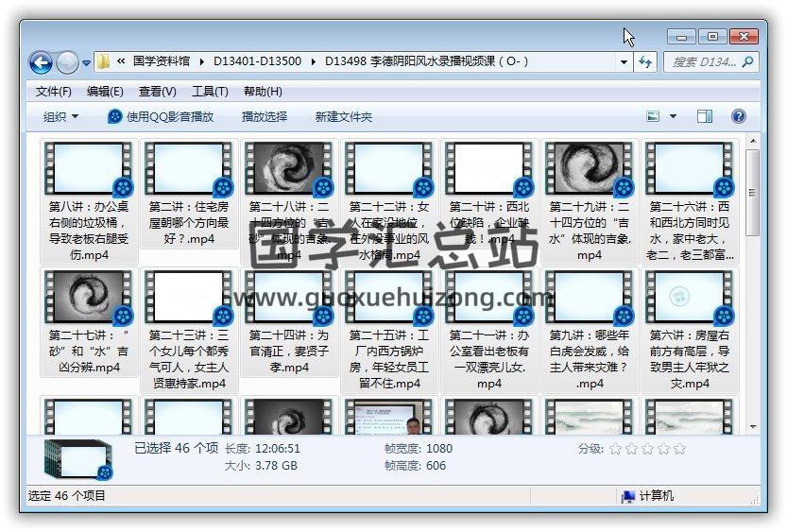Screen dimensions: 787x532
Task: Refresh the current folder view
Action: tap(645, 62)
